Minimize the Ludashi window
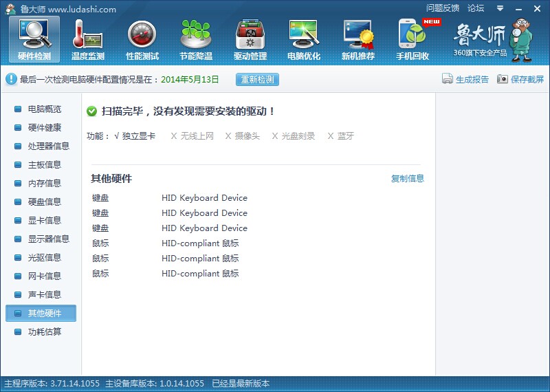This screenshot has height=392, width=550. [519, 9]
